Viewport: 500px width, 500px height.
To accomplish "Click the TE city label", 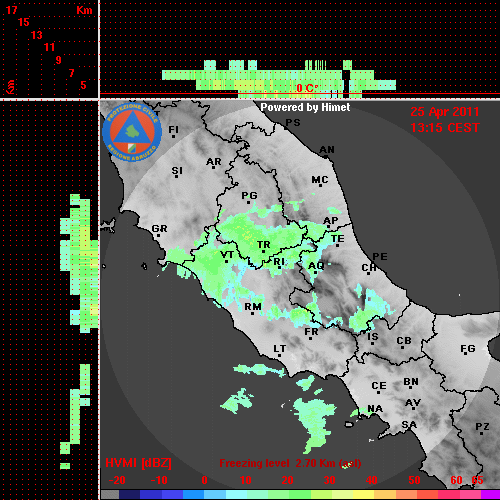I will click(338, 238).
